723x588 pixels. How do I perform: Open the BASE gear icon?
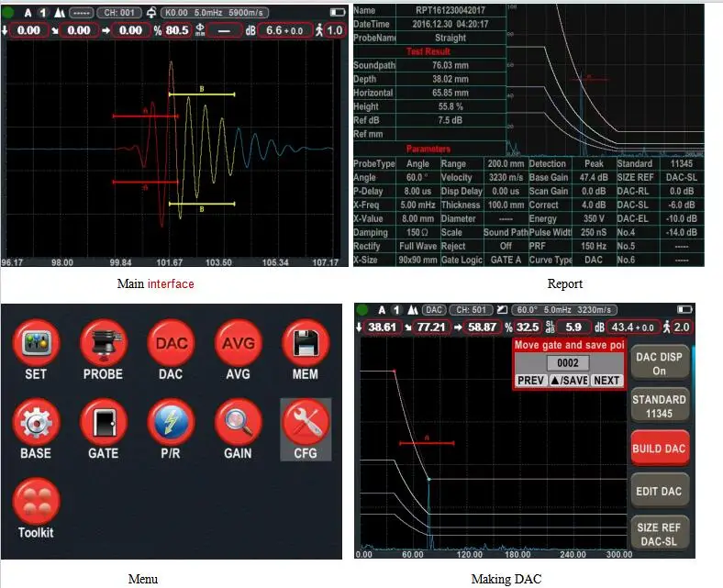pyautogui.click(x=36, y=424)
